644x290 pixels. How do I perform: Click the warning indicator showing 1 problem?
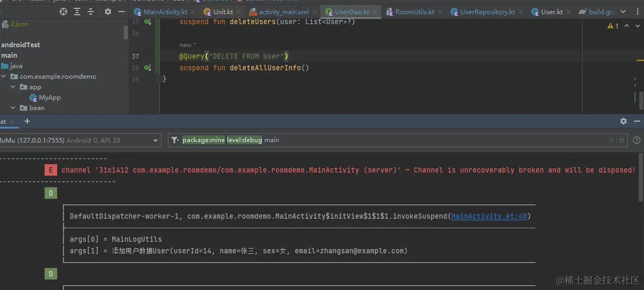point(613,26)
